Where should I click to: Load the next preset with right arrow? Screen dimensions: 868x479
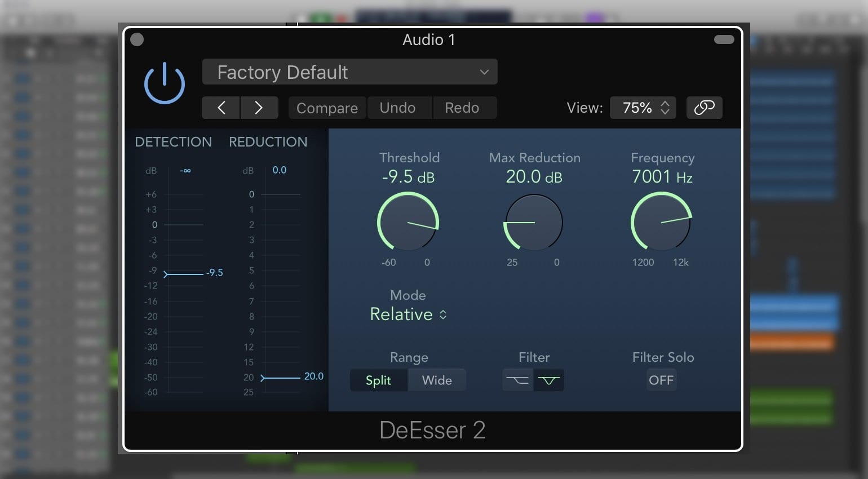tap(259, 108)
